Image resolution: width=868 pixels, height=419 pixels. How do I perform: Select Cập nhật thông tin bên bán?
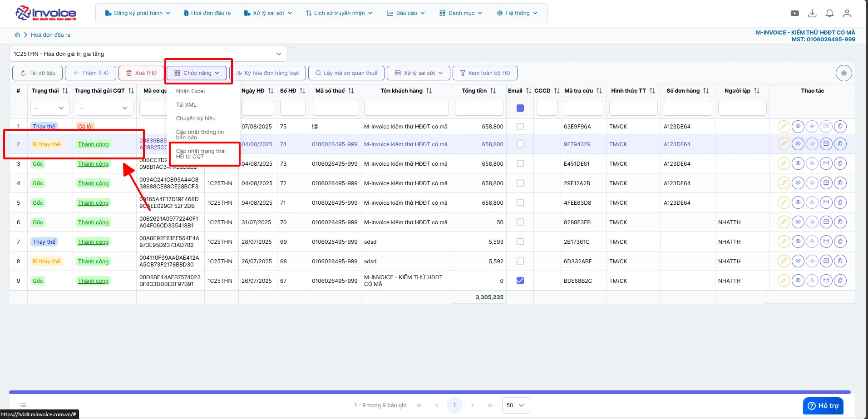[x=200, y=135]
